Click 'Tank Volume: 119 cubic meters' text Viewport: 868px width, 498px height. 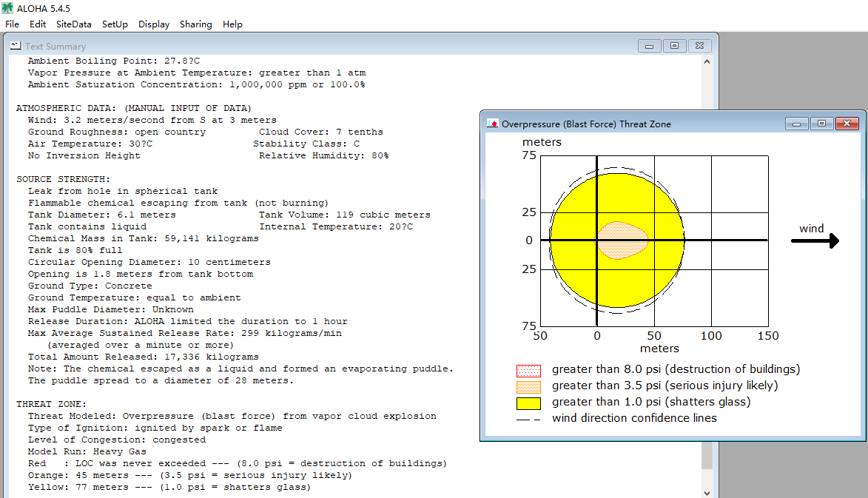344,215
